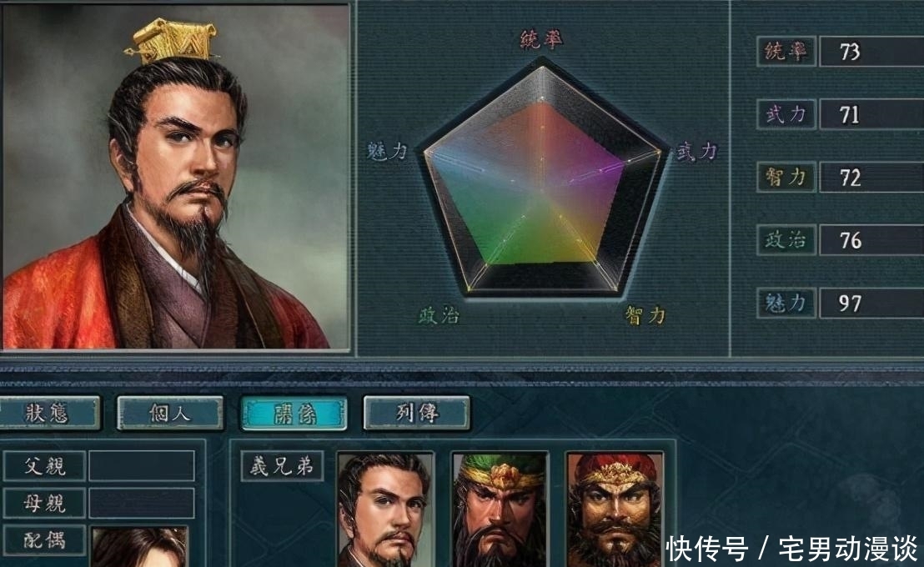924x567 pixels.
Task: Select green-hat sworn brother portrait
Action: point(500,509)
